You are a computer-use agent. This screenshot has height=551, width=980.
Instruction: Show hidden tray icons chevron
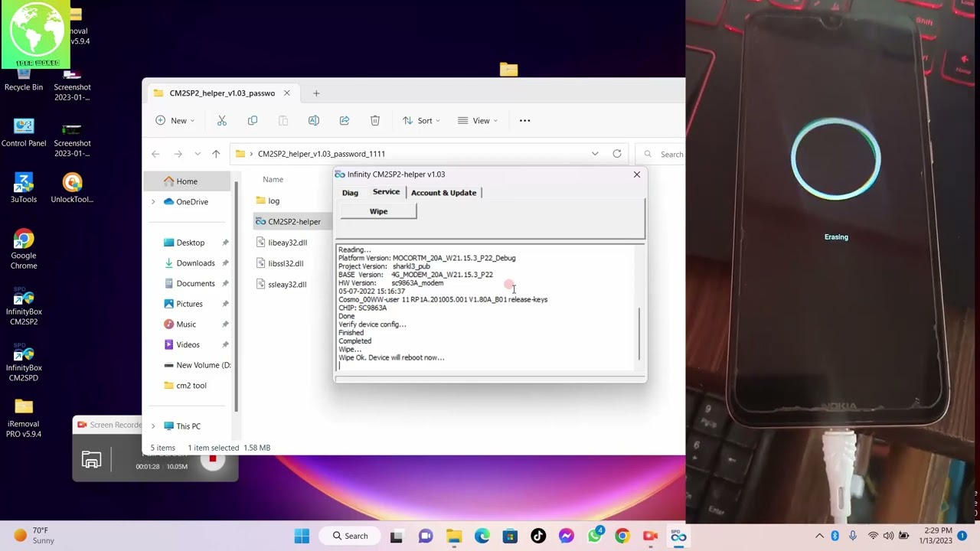[819, 536]
